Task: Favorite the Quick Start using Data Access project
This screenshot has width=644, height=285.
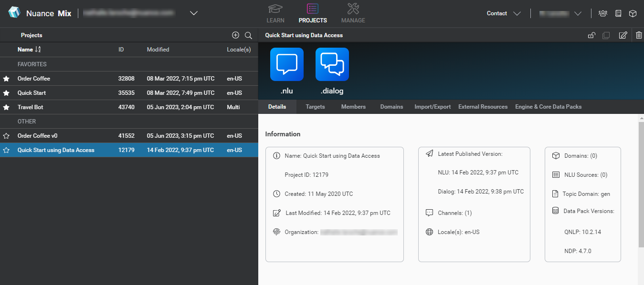Action: coord(6,150)
